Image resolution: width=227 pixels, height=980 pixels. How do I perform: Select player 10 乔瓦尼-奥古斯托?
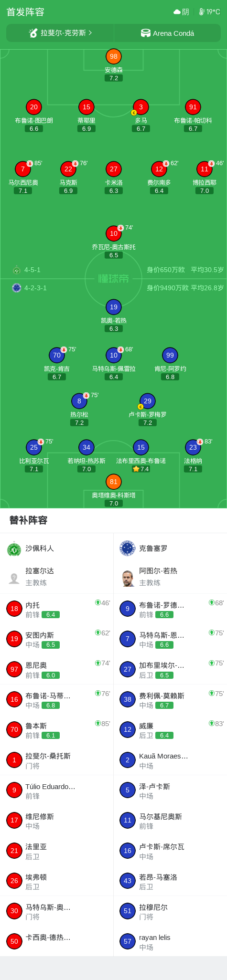coord(114,233)
